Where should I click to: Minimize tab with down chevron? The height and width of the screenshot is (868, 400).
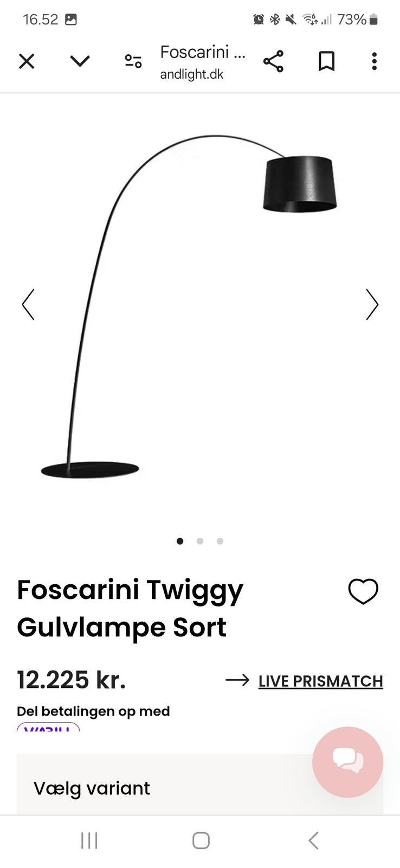[80, 61]
